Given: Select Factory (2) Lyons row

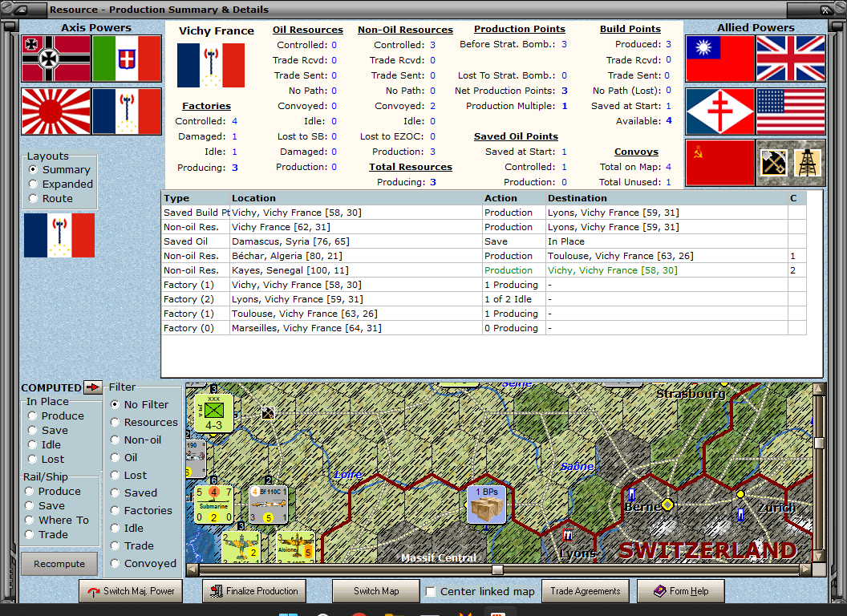Looking at the screenshot, I should click(484, 299).
